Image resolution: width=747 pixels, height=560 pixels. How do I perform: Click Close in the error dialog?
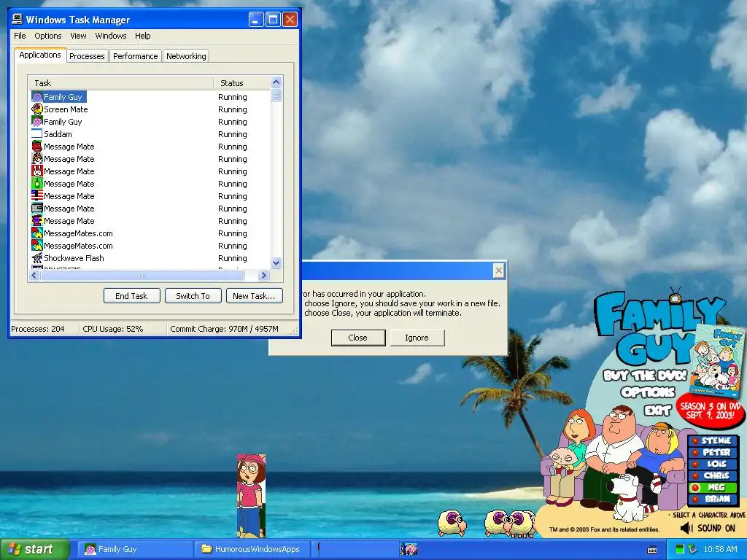click(x=357, y=338)
